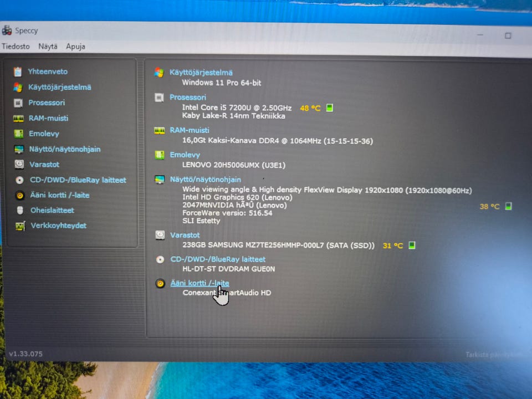Open Näyttö/näytönohjain sidebar section
532x399 pixels.
click(64, 149)
